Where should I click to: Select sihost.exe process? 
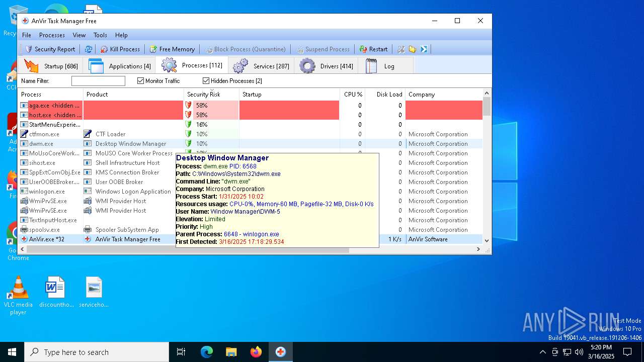pyautogui.click(x=42, y=163)
